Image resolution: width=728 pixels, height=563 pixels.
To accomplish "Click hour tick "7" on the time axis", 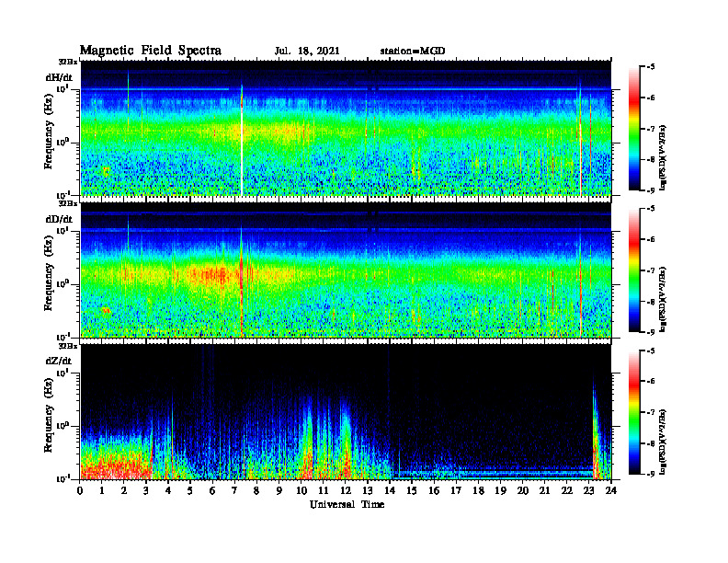I will tap(235, 490).
